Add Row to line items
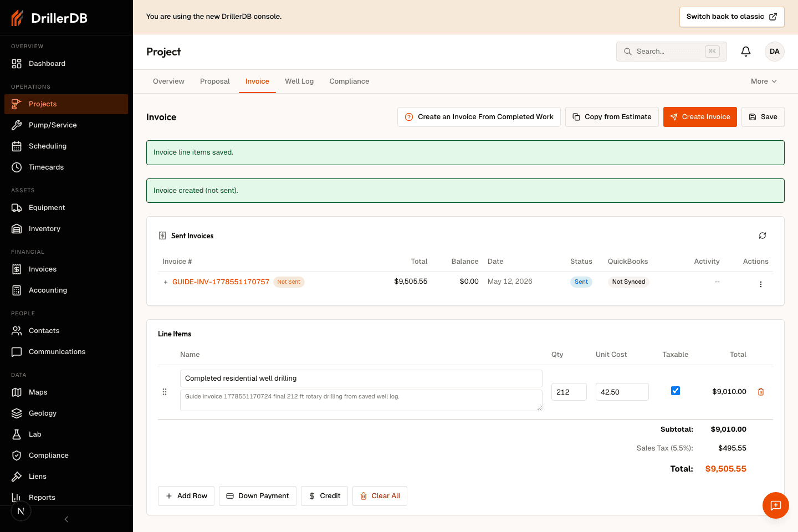 [186, 496]
